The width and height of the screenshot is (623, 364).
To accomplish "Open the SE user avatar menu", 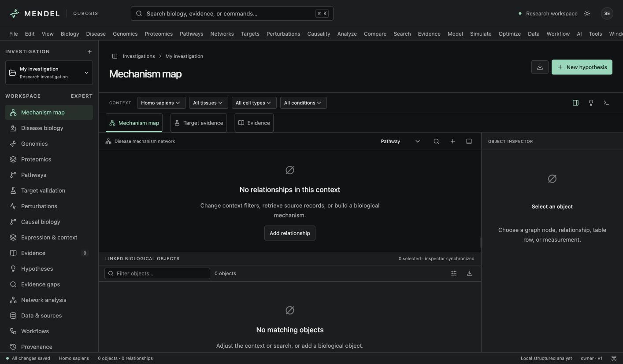I will (x=607, y=14).
